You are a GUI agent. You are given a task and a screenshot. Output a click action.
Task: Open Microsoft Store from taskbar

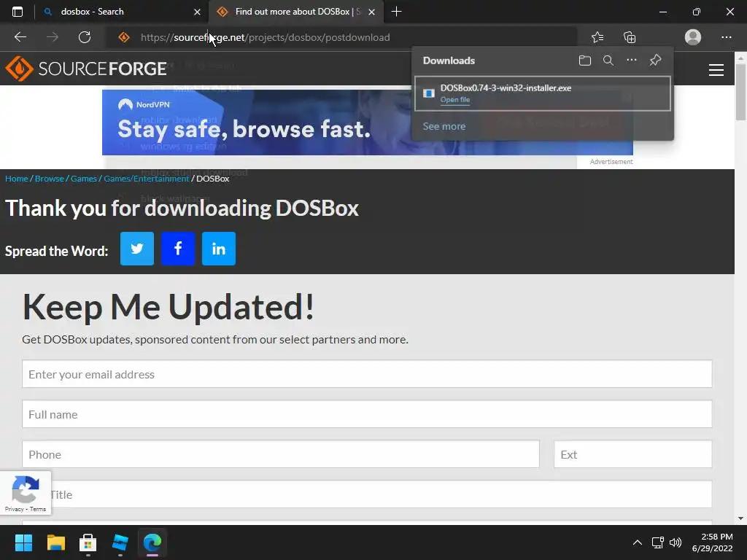pyautogui.click(x=88, y=542)
